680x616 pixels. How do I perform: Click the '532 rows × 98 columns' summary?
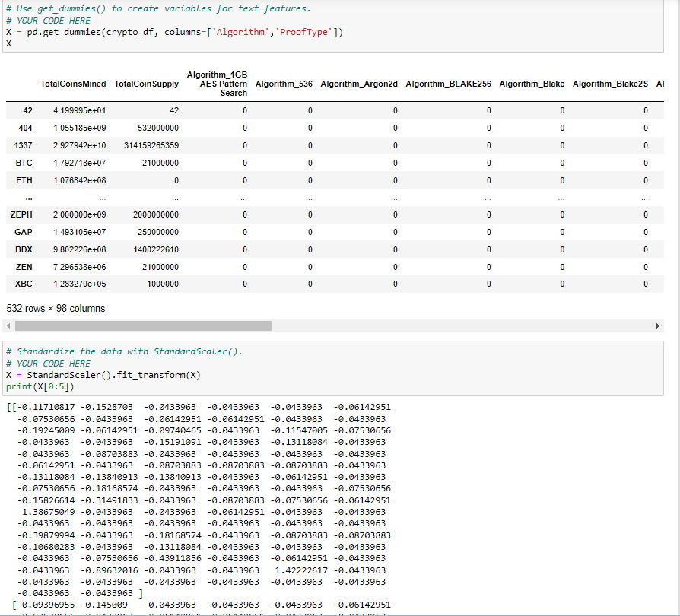point(56,308)
